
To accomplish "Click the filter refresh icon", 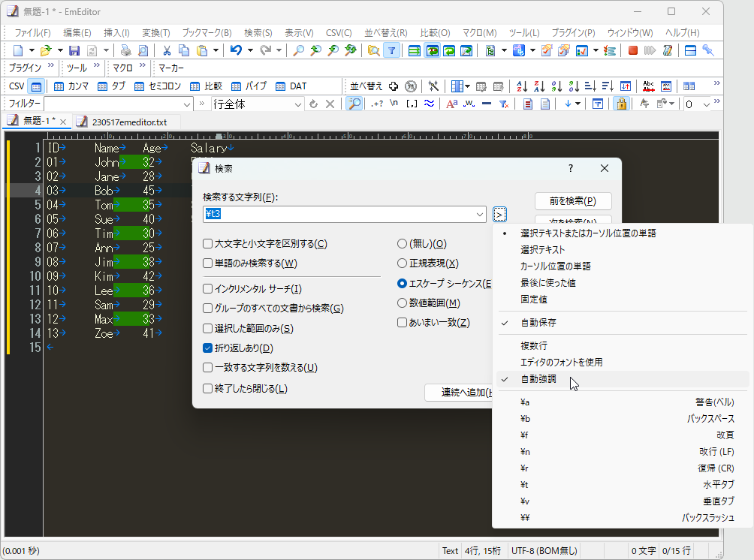I will pos(313,104).
